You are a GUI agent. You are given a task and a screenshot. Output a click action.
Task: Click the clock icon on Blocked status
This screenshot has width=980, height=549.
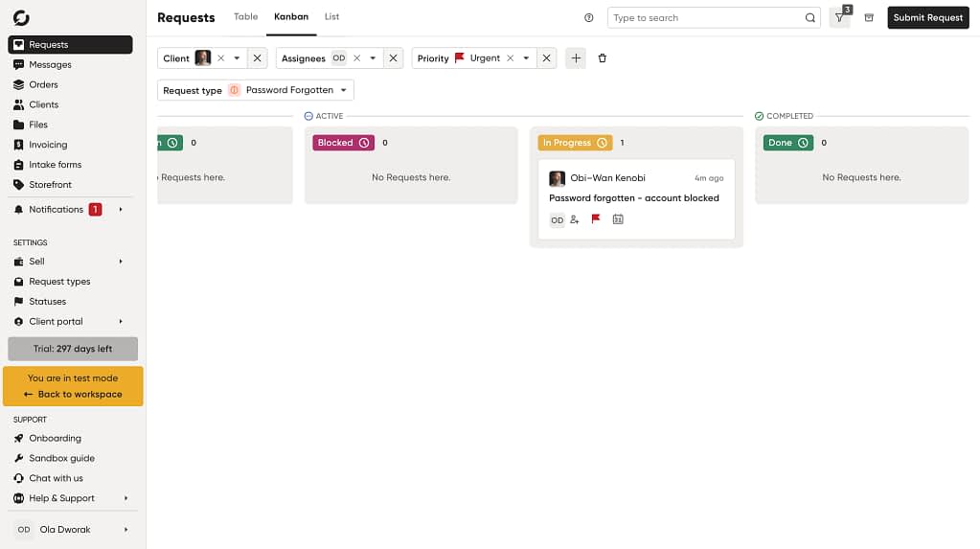coord(364,143)
